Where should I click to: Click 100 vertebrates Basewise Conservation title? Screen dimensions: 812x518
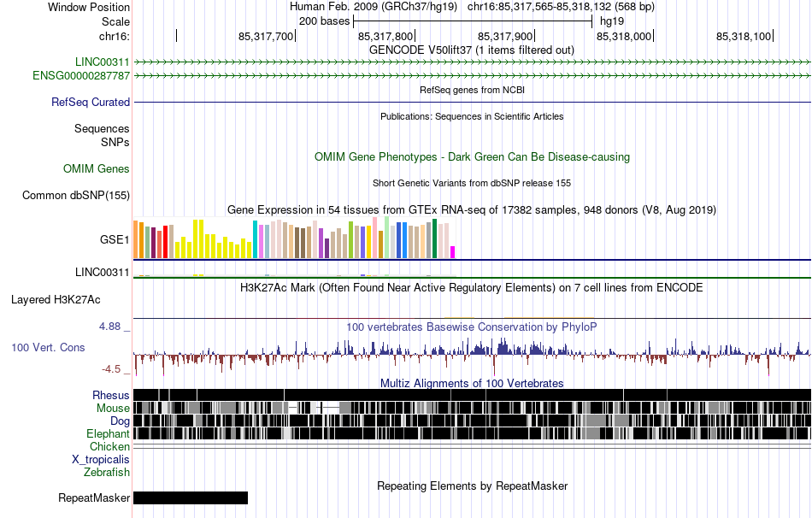pos(472,327)
